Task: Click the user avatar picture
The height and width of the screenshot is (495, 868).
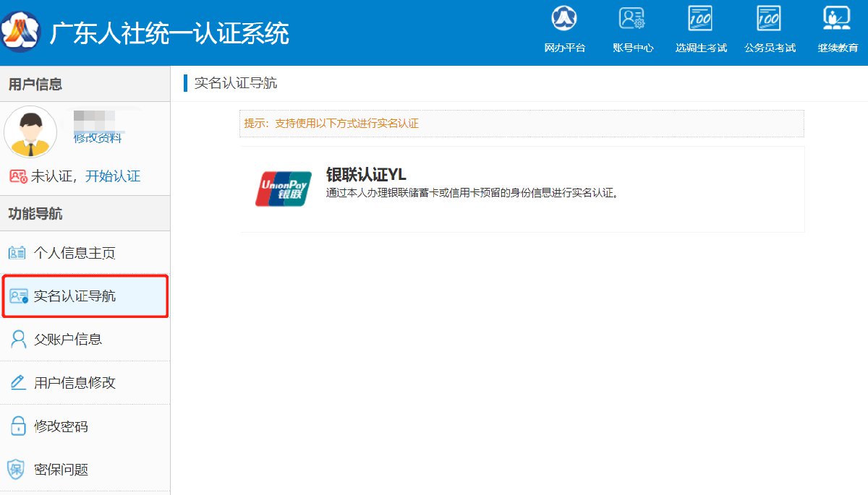Action: (30, 132)
